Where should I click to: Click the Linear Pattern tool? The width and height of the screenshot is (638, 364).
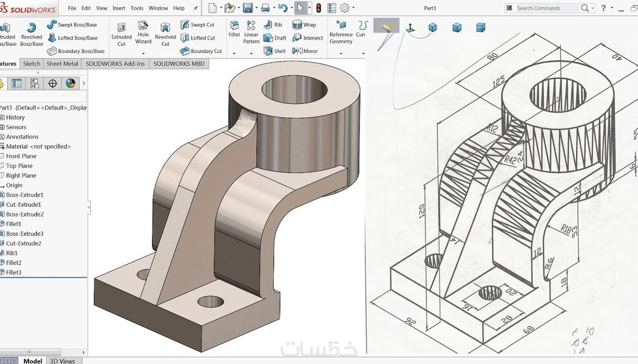[x=251, y=32]
